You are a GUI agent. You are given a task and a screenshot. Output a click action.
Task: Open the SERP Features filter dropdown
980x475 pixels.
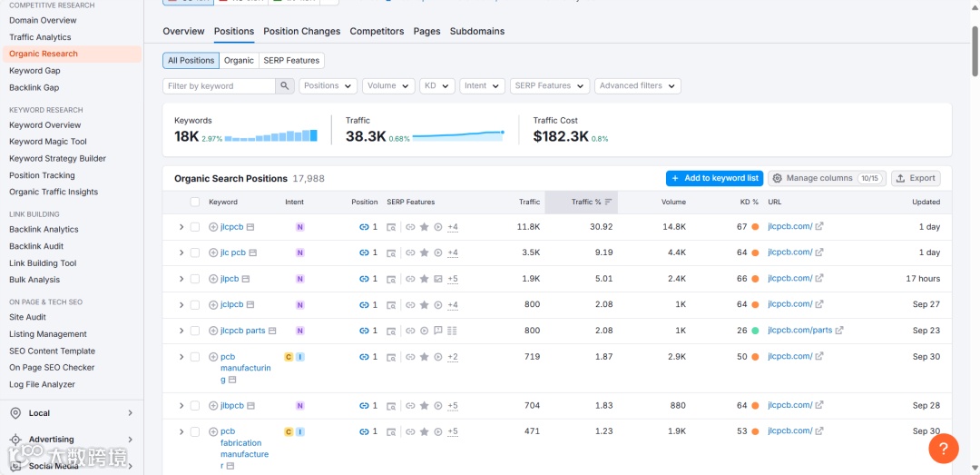[x=549, y=85]
